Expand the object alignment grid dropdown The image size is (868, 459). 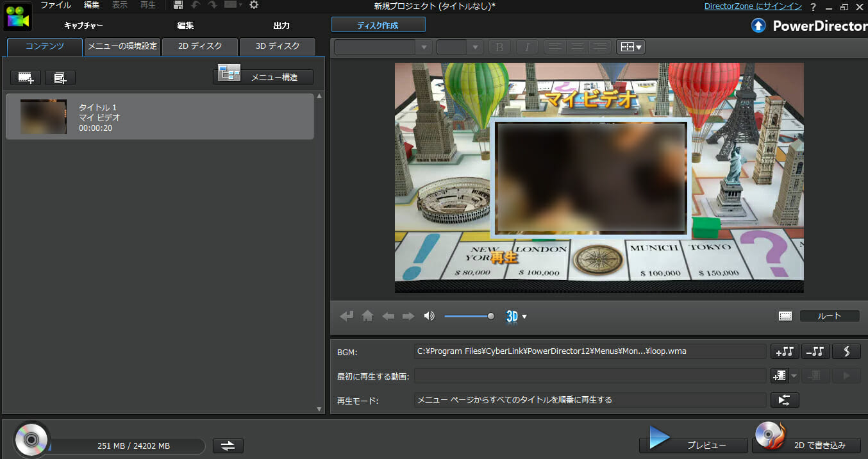(631, 47)
